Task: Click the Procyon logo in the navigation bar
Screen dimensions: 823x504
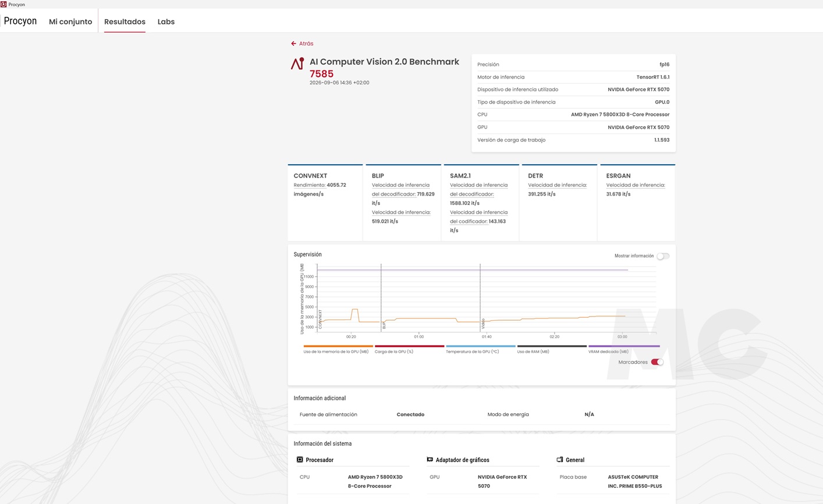Action: (20, 21)
